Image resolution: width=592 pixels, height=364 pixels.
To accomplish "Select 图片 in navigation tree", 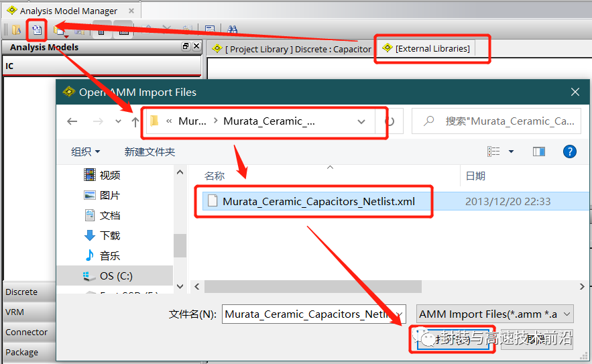I will point(101,195).
